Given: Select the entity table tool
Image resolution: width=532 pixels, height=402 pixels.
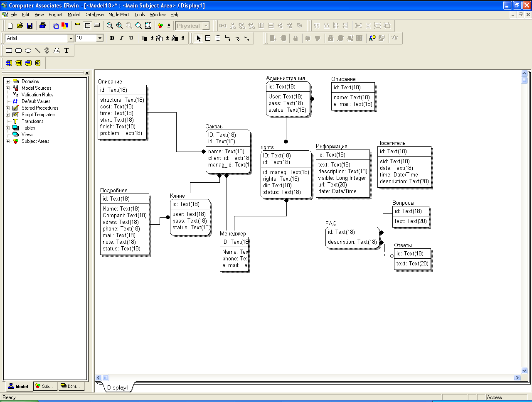Looking at the screenshot, I should click(208, 38).
